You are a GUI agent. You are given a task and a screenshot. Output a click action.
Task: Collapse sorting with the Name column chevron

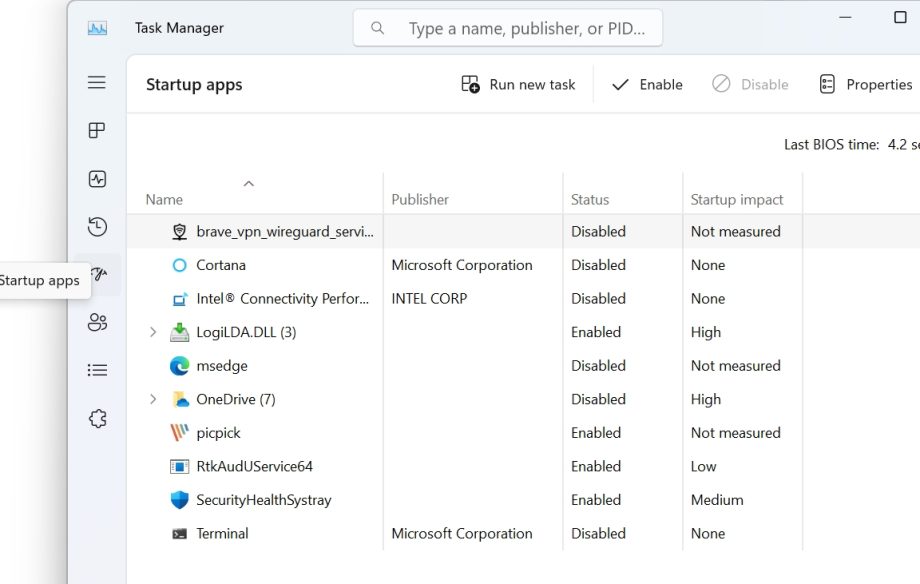point(248,184)
